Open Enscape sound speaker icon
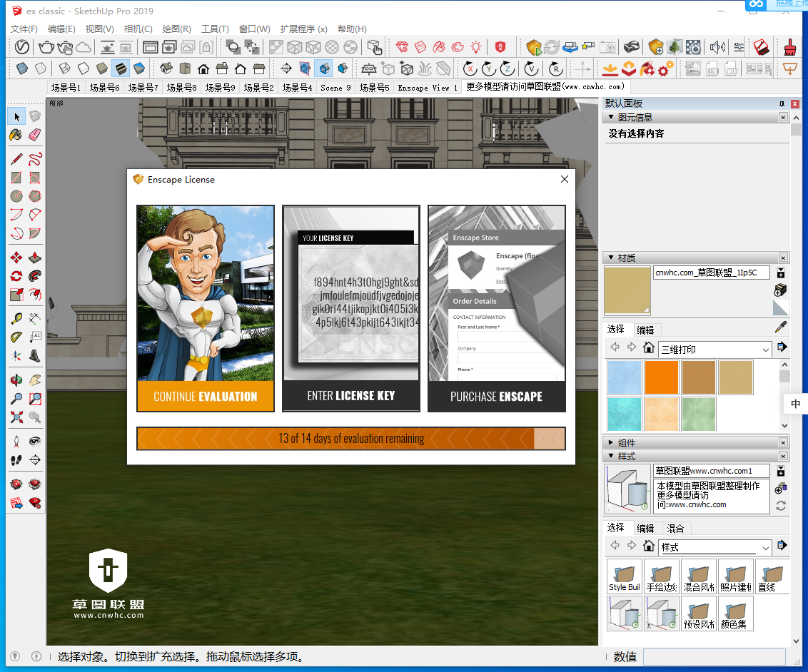 tap(717, 47)
